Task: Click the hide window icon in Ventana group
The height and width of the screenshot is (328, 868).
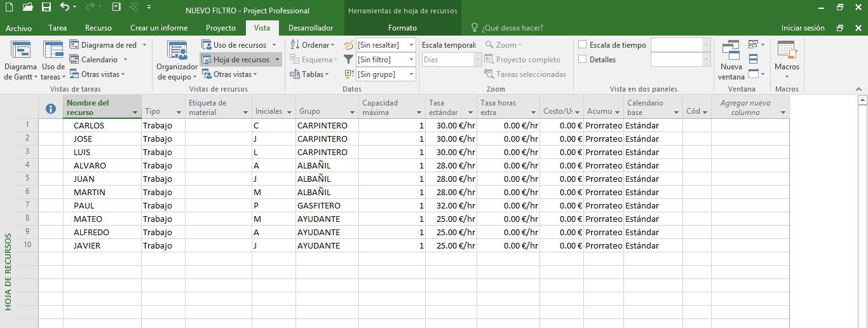Action: pos(754,74)
